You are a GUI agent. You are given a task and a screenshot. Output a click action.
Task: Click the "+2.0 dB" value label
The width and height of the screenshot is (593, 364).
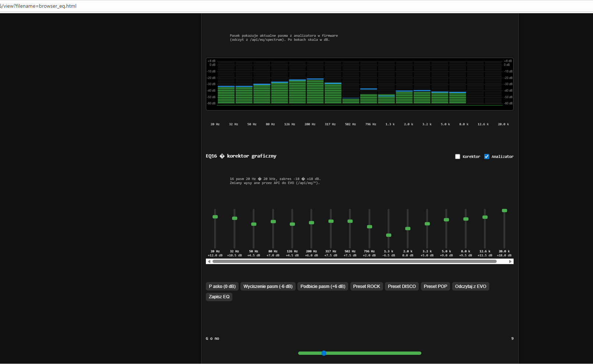click(369, 256)
